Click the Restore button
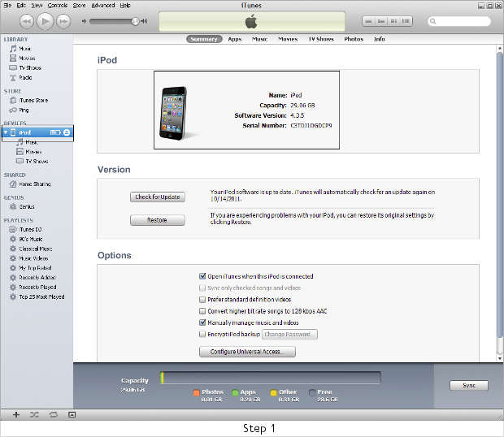This screenshot has width=504, height=437. pyautogui.click(x=158, y=220)
